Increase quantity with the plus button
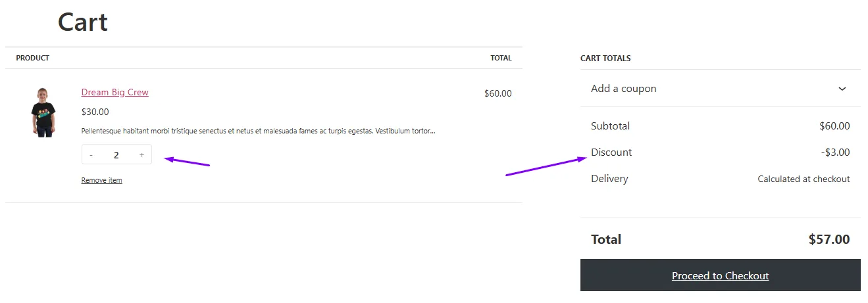The height and width of the screenshot is (303, 868). point(141,155)
